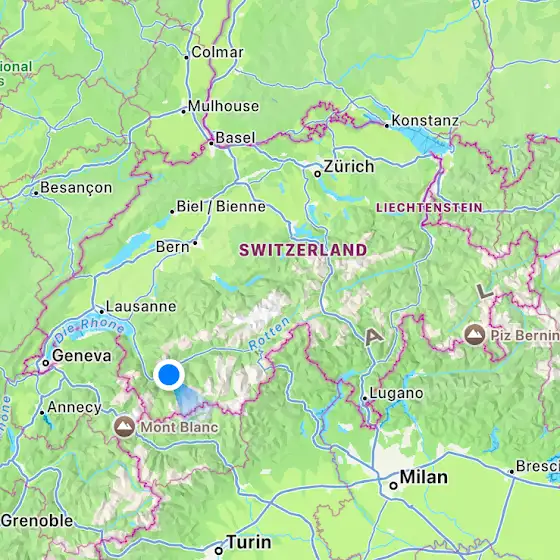
Task: Select the Piz Bernina mountain icon
Action: pos(475,335)
